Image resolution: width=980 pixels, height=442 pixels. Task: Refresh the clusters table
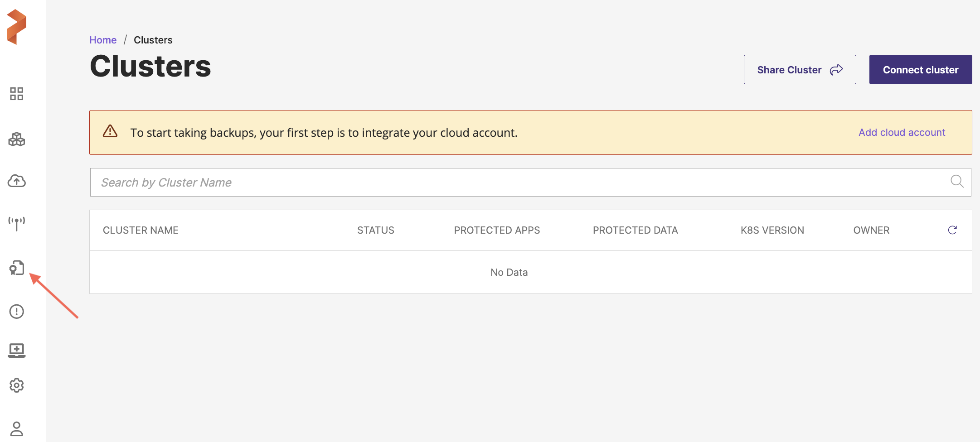click(952, 230)
